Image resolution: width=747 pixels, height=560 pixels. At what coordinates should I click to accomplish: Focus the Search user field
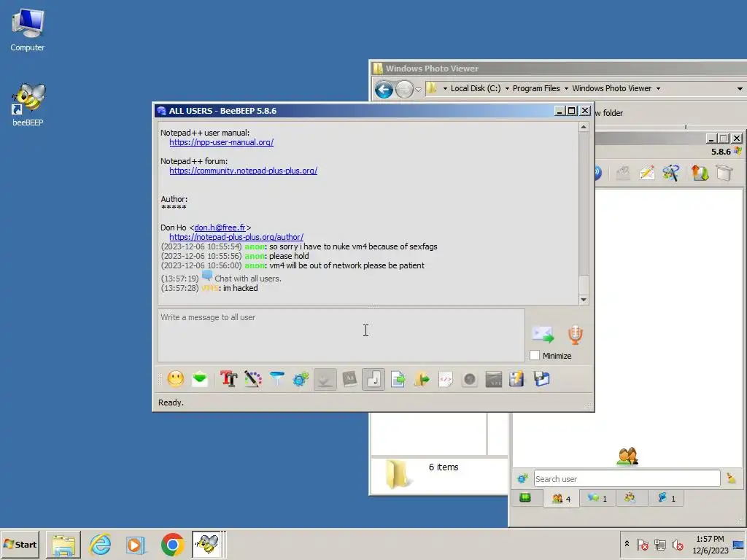[x=627, y=478]
